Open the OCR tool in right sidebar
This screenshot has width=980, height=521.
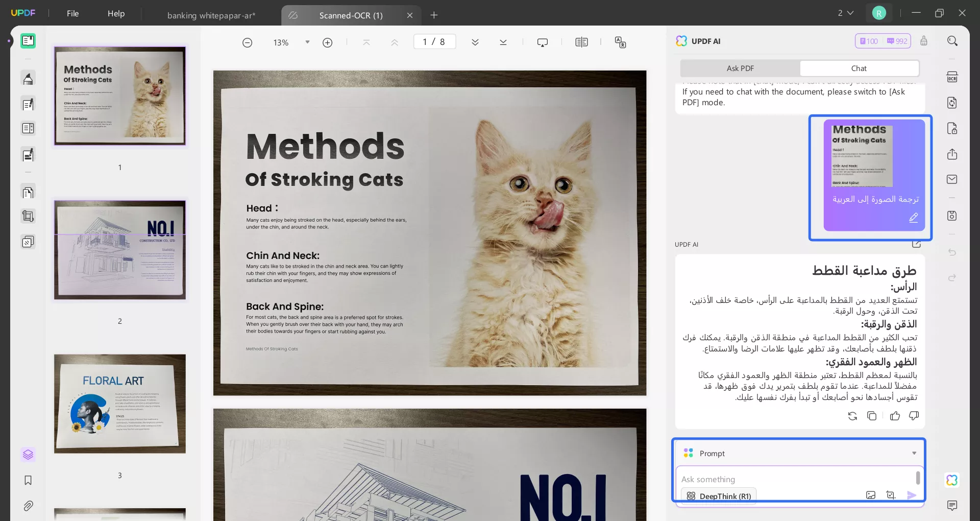pyautogui.click(x=952, y=77)
